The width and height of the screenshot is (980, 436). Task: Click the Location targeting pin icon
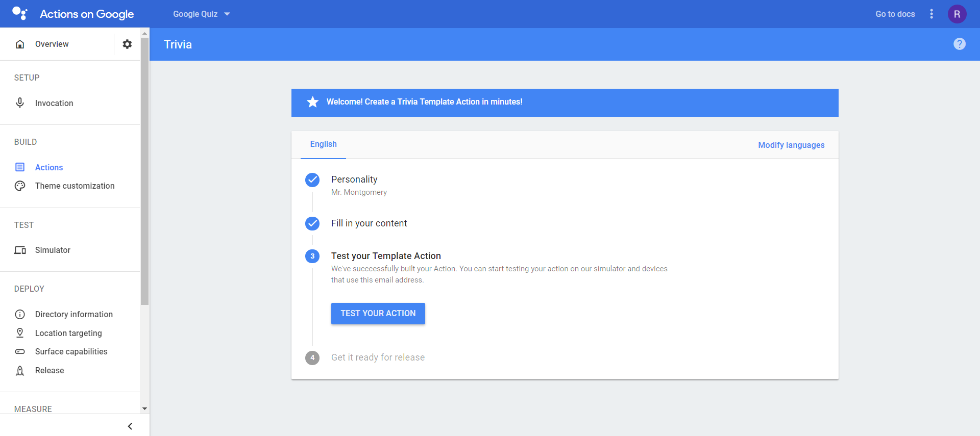point(20,333)
